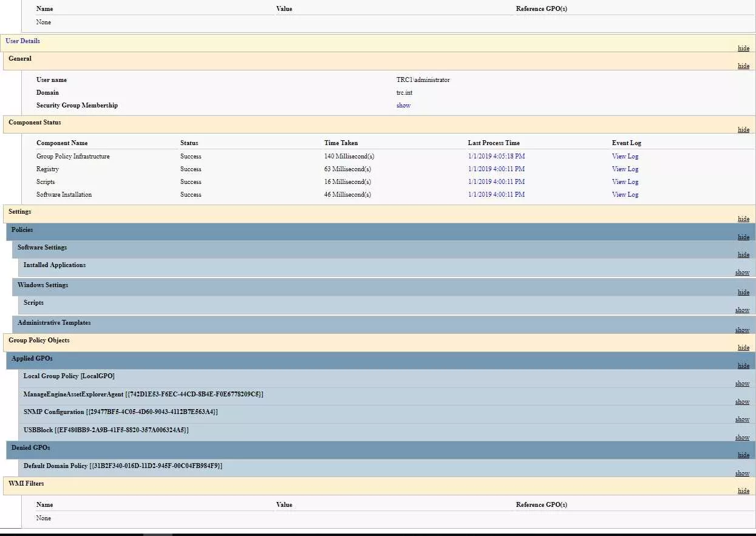Show USBBlock GPO details
The image size is (756, 536).
(742, 438)
